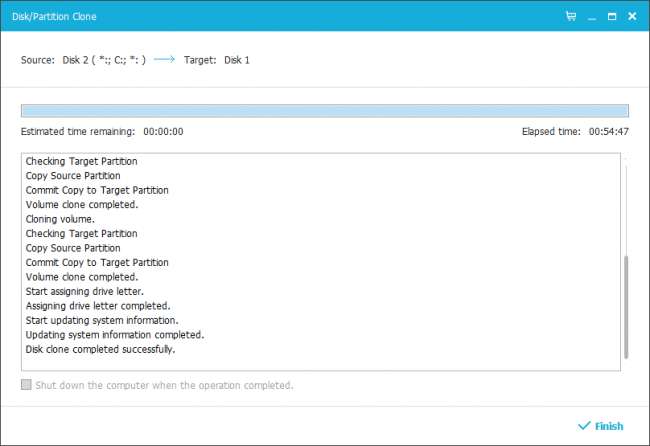The image size is (650, 446).
Task: Click the log scrollbar thumb
Action: tap(627, 307)
